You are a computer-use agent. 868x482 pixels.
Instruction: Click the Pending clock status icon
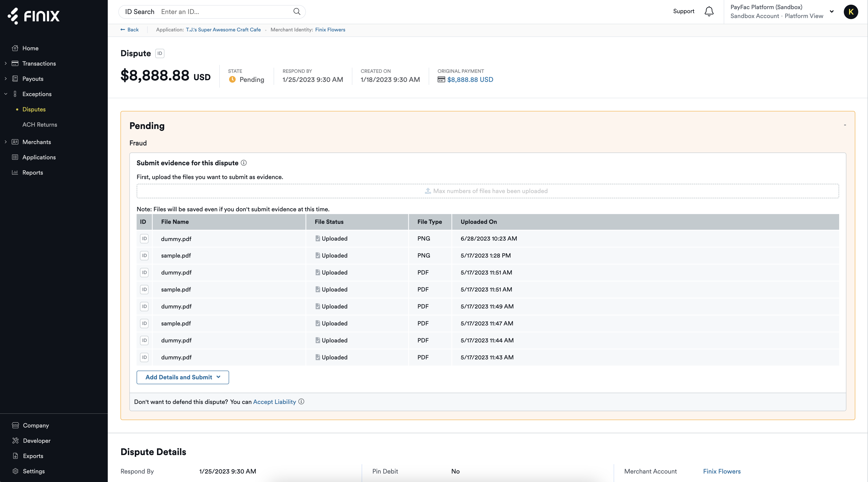[x=232, y=80]
